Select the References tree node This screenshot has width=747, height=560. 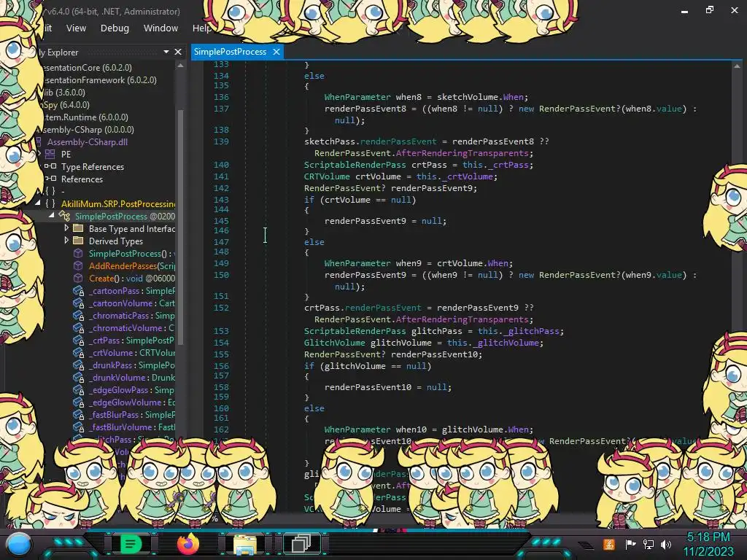[x=82, y=179]
